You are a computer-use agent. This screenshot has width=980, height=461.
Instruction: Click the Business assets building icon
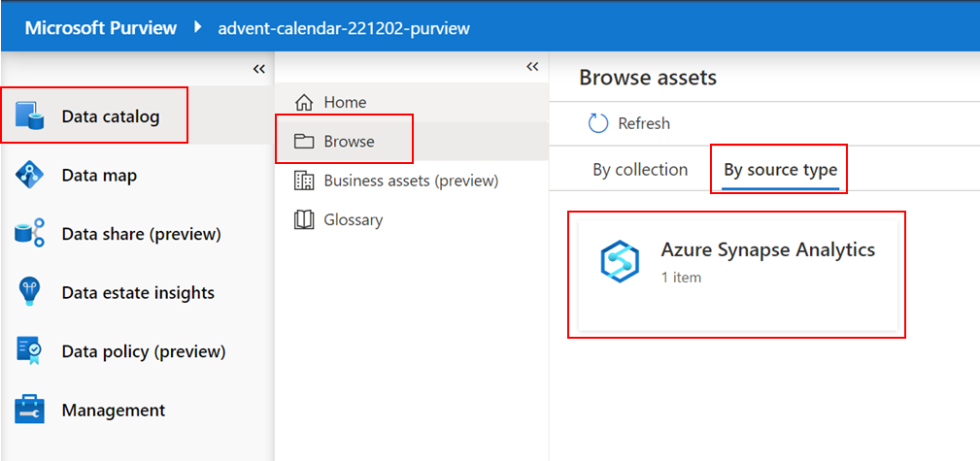304,181
